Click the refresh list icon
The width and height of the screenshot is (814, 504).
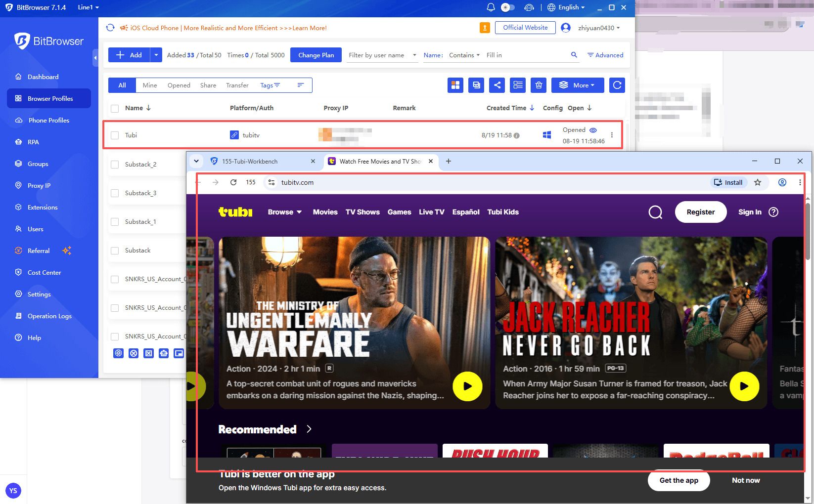[617, 85]
